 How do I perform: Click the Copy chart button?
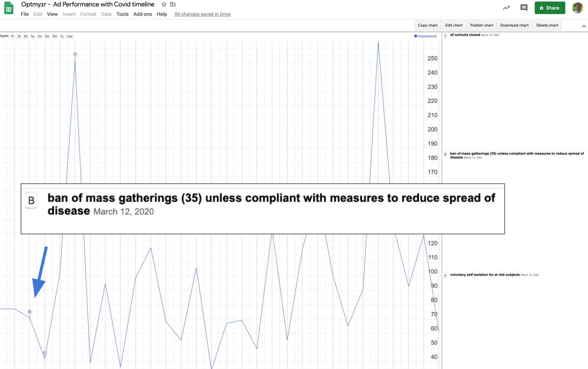(428, 25)
